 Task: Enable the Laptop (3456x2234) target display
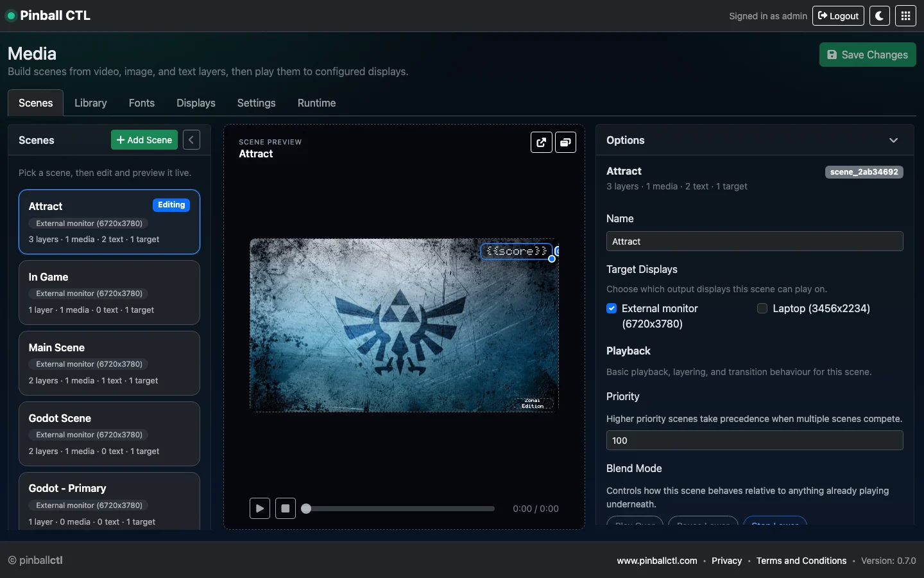(x=762, y=309)
